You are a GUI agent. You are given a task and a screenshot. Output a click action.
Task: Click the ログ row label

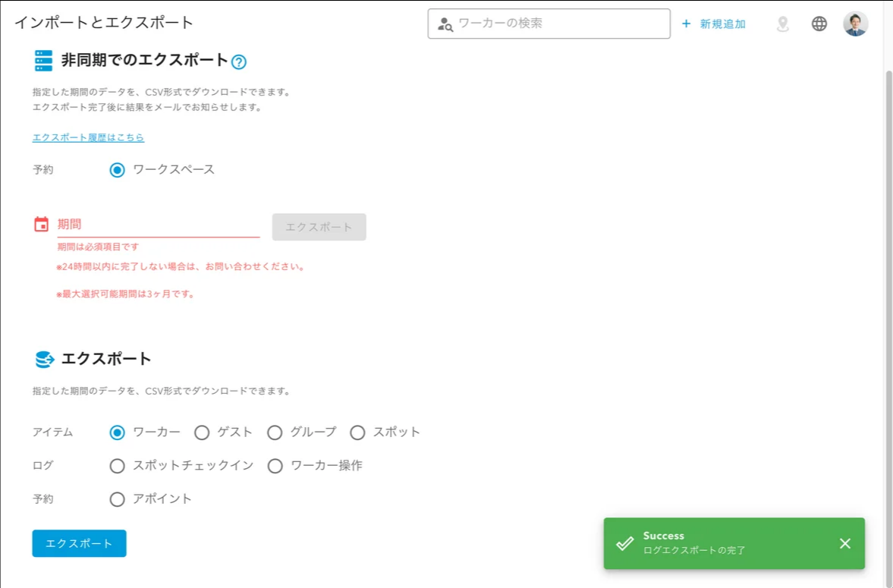(42, 466)
